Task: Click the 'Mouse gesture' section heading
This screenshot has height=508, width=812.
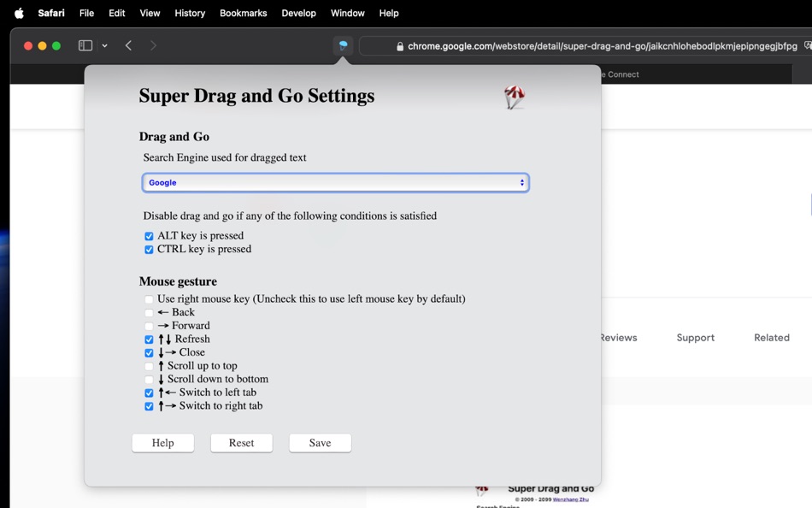Action: [178, 281]
